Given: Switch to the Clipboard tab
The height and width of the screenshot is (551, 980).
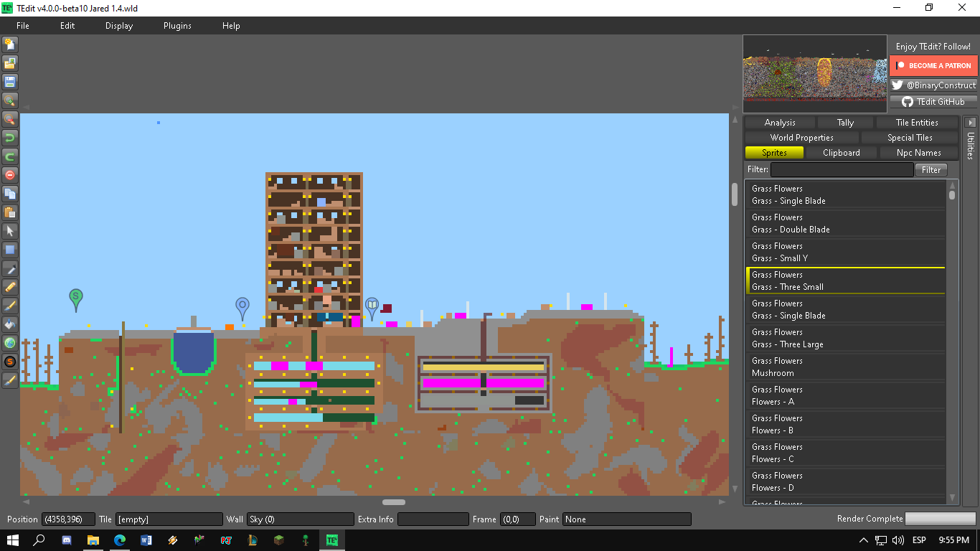Looking at the screenshot, I should (x=841, y=152).
